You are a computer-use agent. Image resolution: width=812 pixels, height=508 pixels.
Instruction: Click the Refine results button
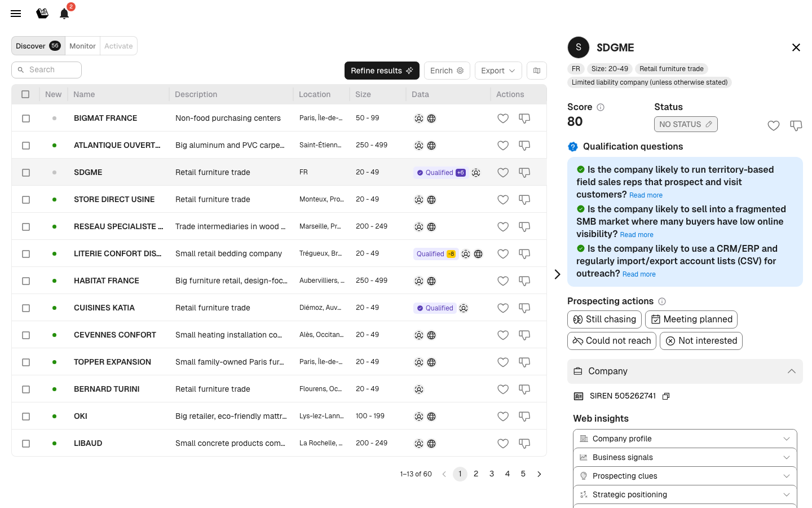(382, 71)
